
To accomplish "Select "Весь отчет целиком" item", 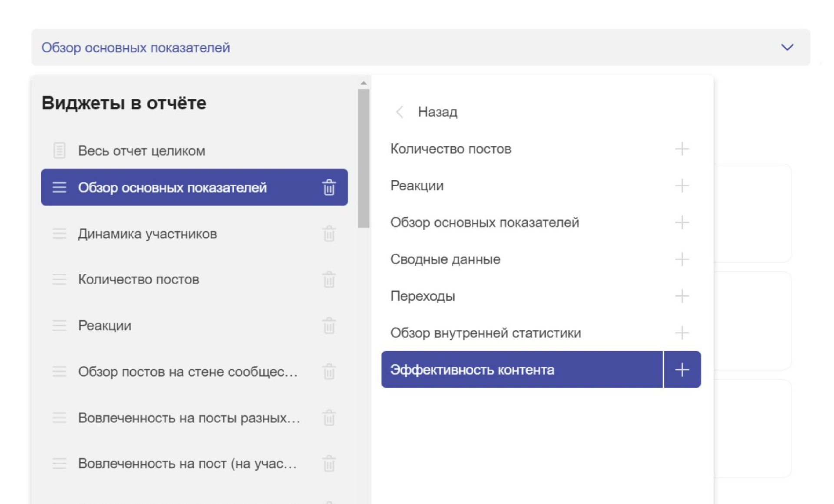I will 142,151.
